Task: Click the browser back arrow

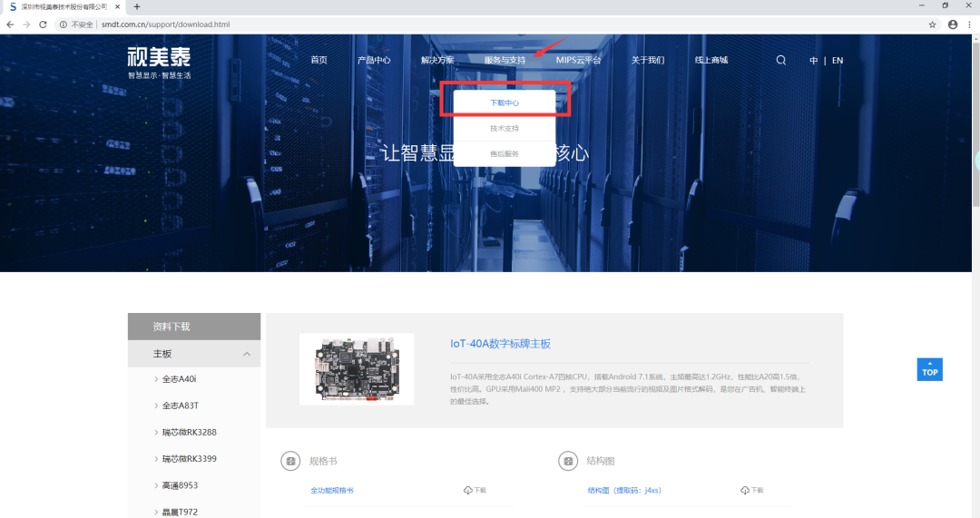Action: point(10,24)
